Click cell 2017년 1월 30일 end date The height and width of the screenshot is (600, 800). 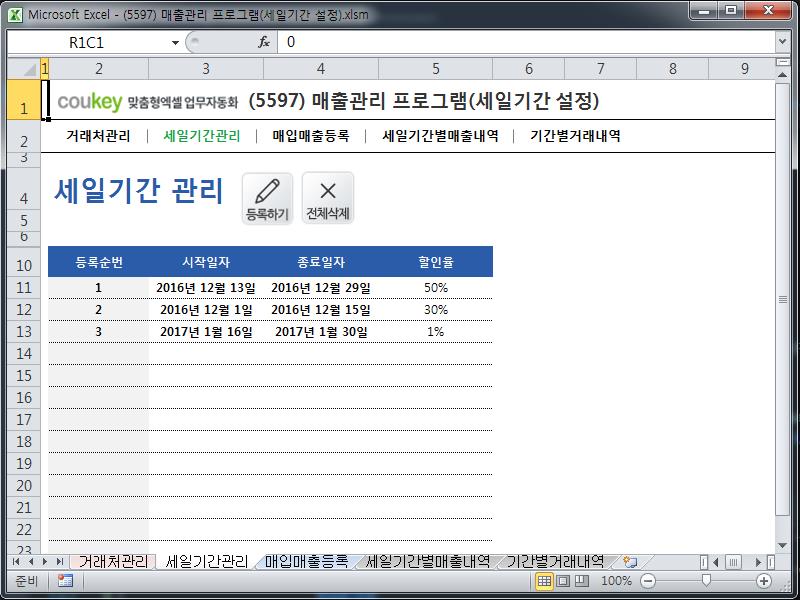click(x=321, y=332)
